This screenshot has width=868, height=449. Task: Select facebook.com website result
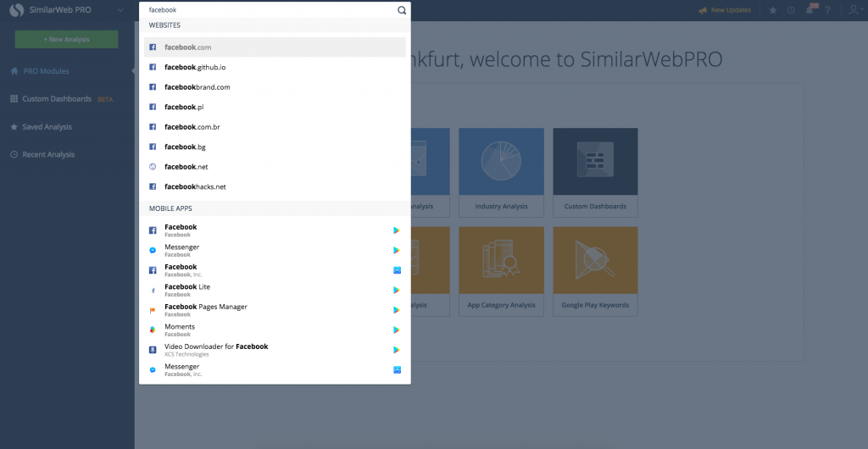tap(275, 47)
